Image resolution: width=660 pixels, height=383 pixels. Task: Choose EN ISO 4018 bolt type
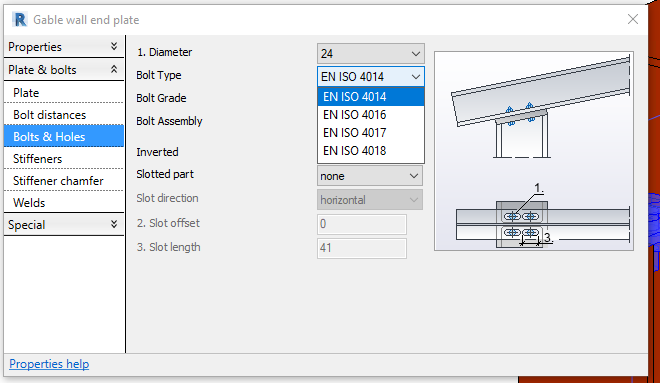point(371,151)
